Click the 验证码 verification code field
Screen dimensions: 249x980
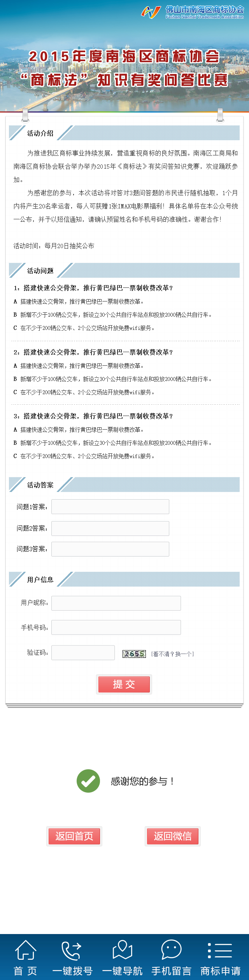pyautogui.click(x=83, y=653)
